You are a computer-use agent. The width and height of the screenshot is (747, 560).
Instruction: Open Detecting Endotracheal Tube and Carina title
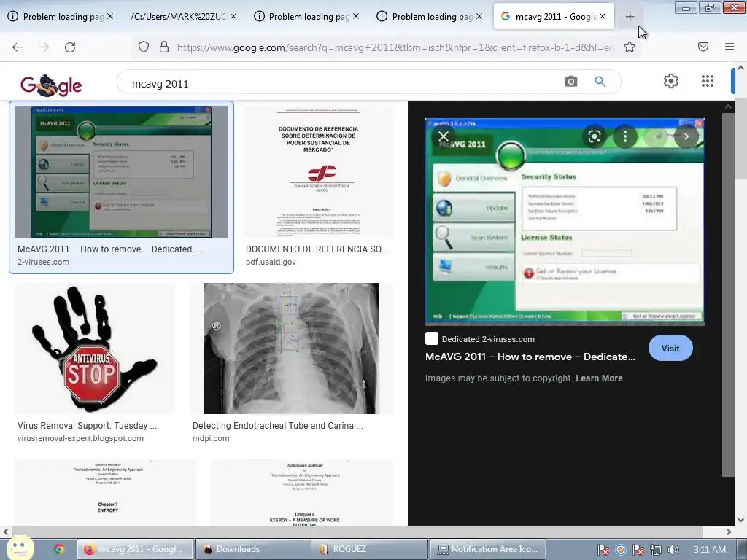[278, 426]
